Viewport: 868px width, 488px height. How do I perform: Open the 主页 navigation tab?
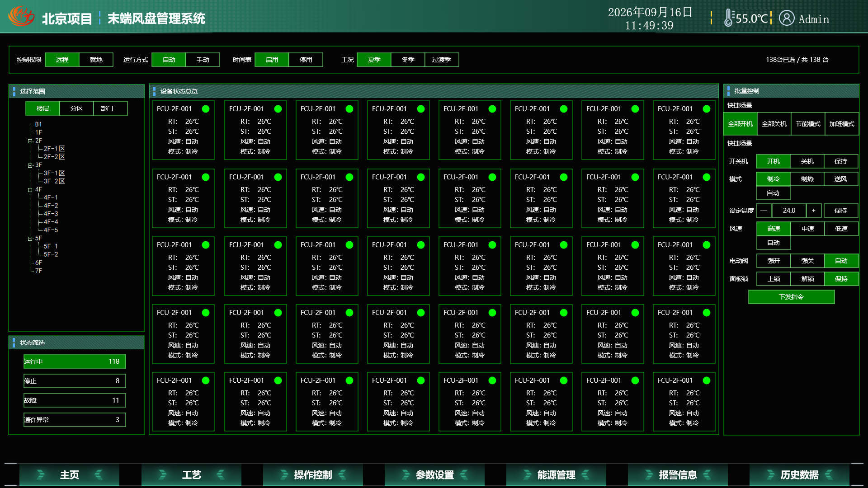click(69, 475)
